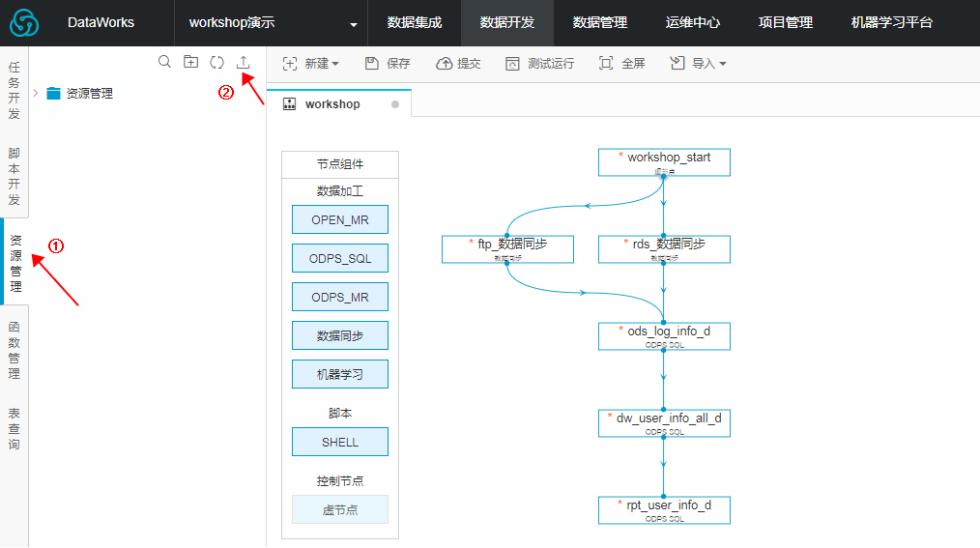Screen dimensions: 980x548
Task: Click the 提交 cloud upload icon
Action: coord(444,64)
